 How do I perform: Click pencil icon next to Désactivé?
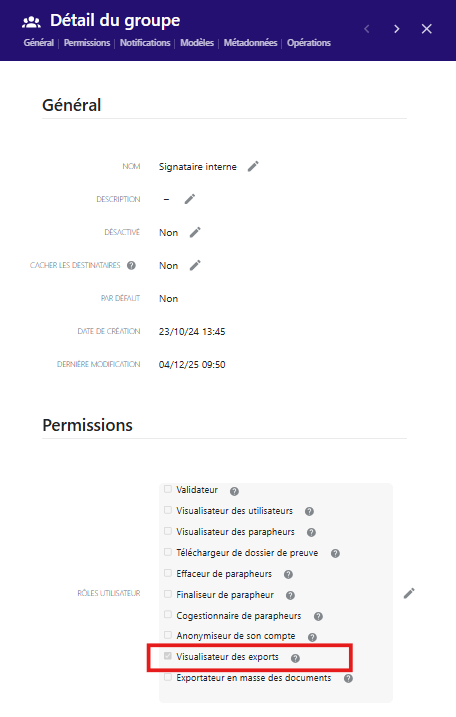point(195,232)
